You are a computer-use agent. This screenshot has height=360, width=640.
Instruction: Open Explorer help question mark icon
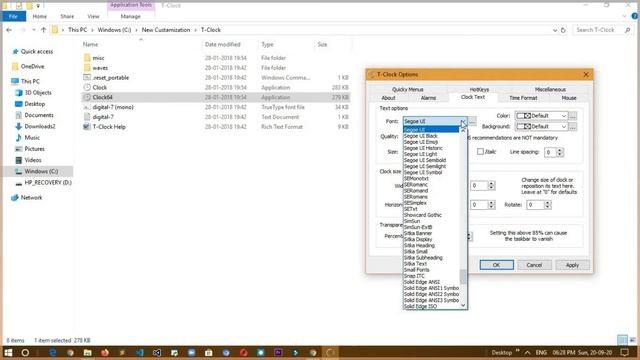click(634, 16)
